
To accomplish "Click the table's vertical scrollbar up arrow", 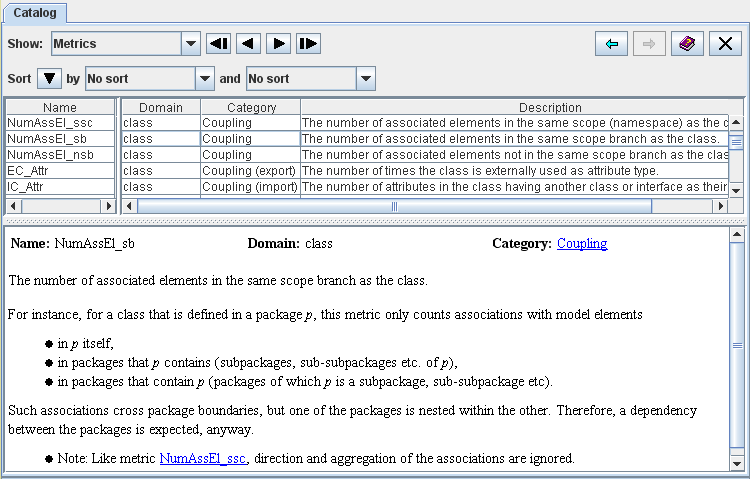I will (736, 122).
